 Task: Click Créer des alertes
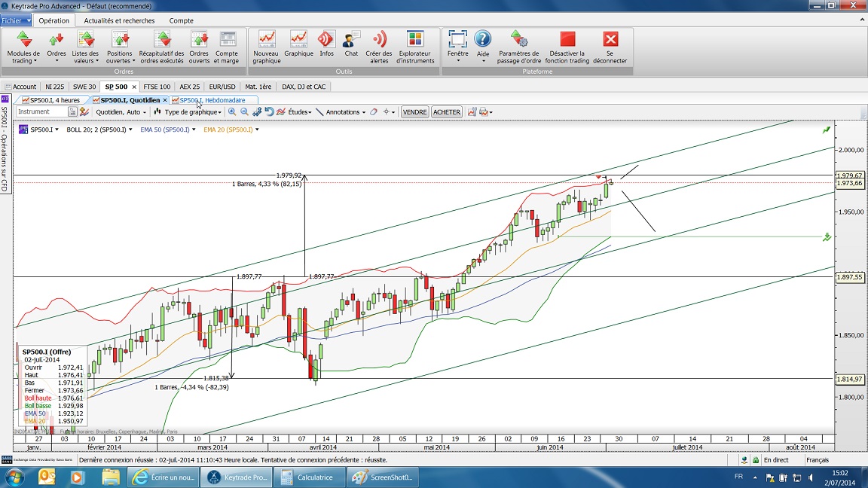pos(379,47)
